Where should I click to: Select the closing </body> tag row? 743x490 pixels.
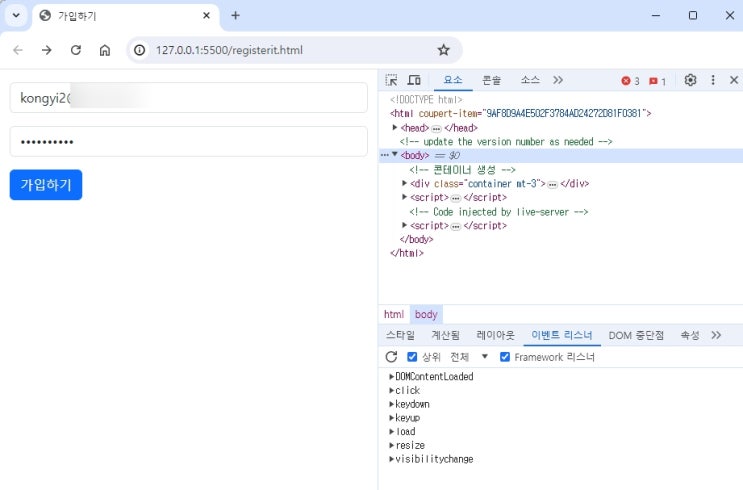(x=416, y=239)
